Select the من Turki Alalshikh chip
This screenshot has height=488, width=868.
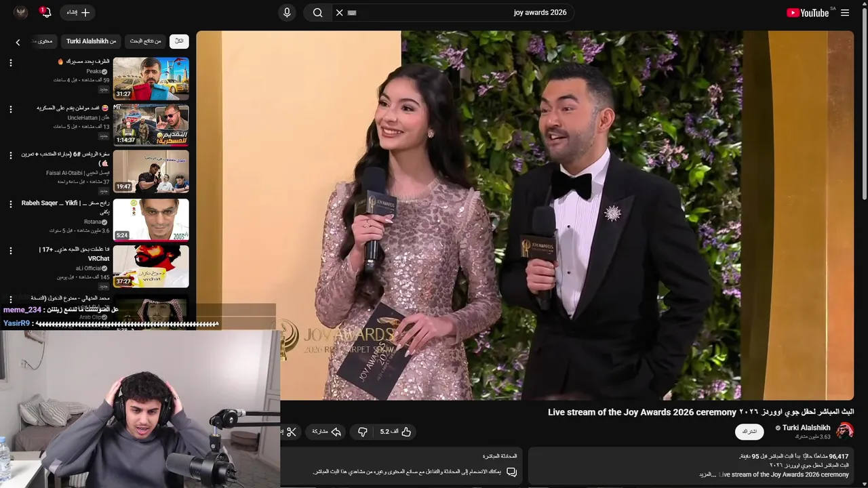click(91, 41)
